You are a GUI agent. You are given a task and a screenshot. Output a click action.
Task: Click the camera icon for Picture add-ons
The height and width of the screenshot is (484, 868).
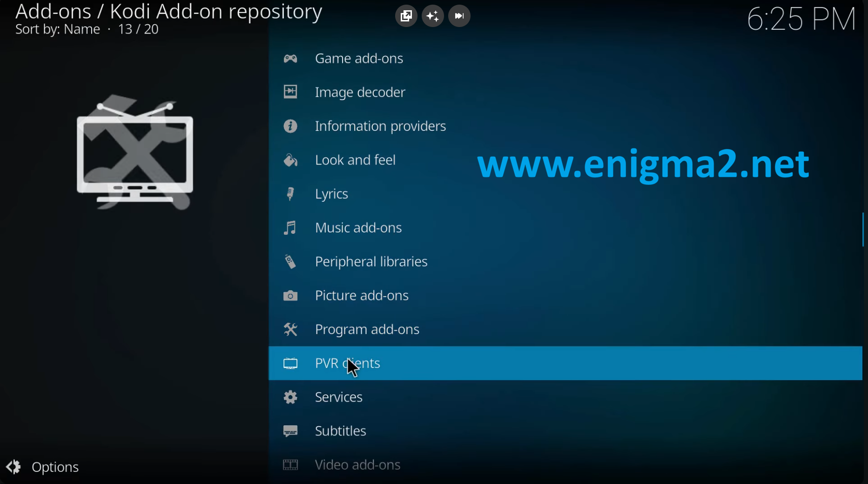[290, 296]
